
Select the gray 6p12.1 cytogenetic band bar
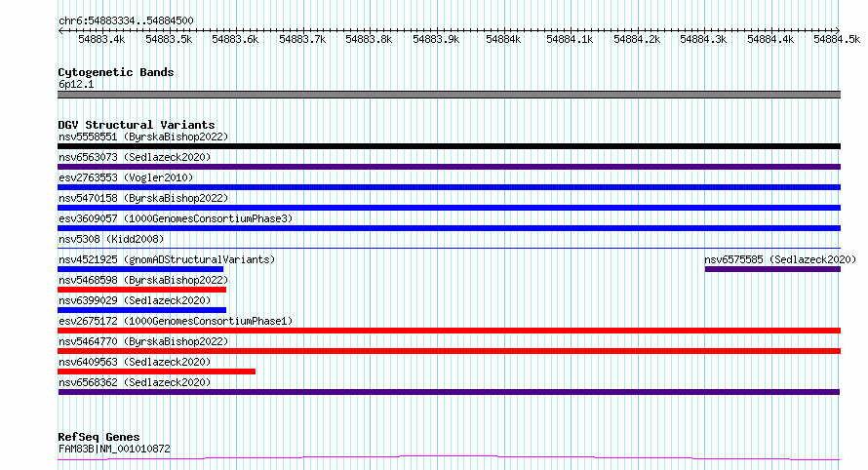click(449, 95)
